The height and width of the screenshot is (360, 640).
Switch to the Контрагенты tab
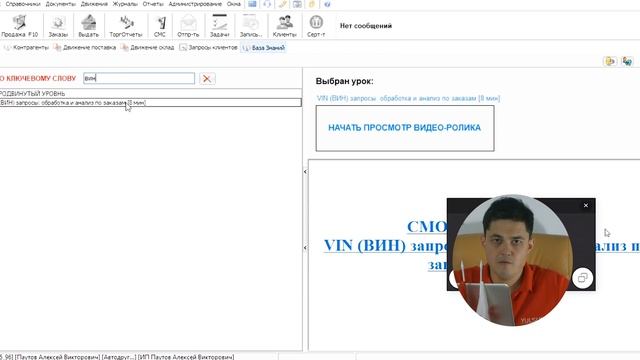[26, 48]
